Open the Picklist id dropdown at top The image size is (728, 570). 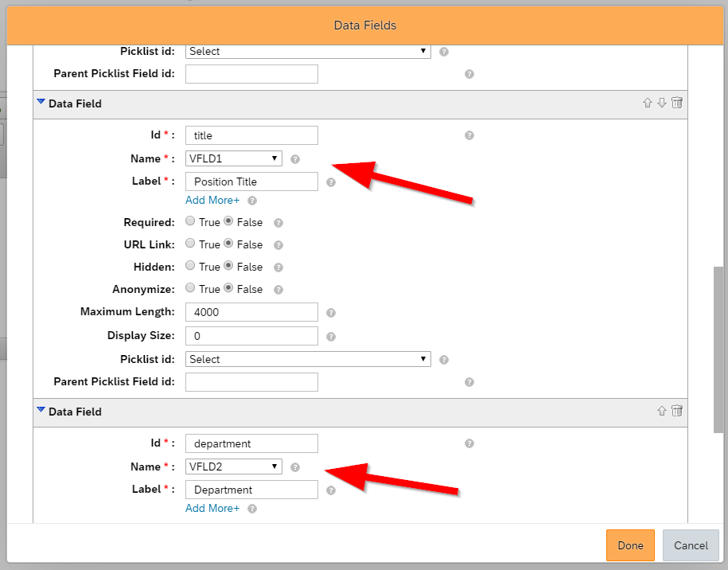(308, 51)
